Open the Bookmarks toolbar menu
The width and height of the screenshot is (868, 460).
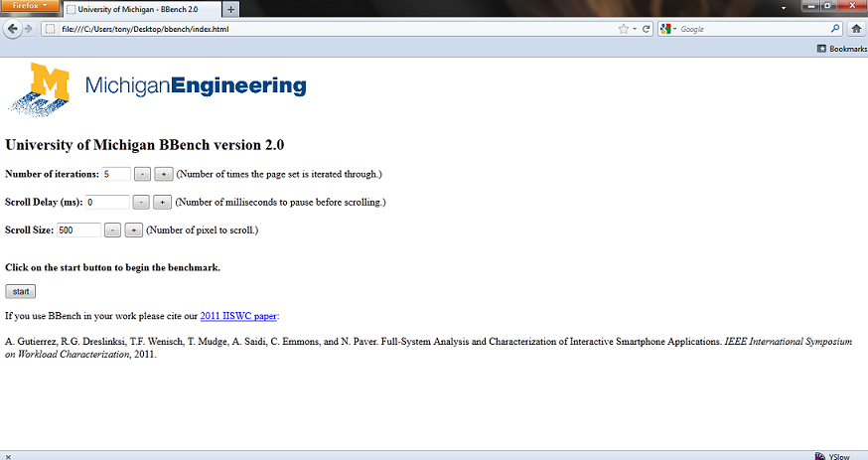(x=841, y=48)
